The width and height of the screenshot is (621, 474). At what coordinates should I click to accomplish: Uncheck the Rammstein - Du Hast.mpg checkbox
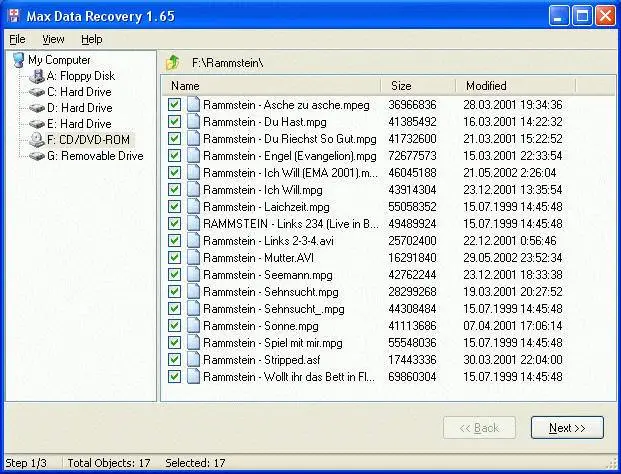tap(174, 122)
